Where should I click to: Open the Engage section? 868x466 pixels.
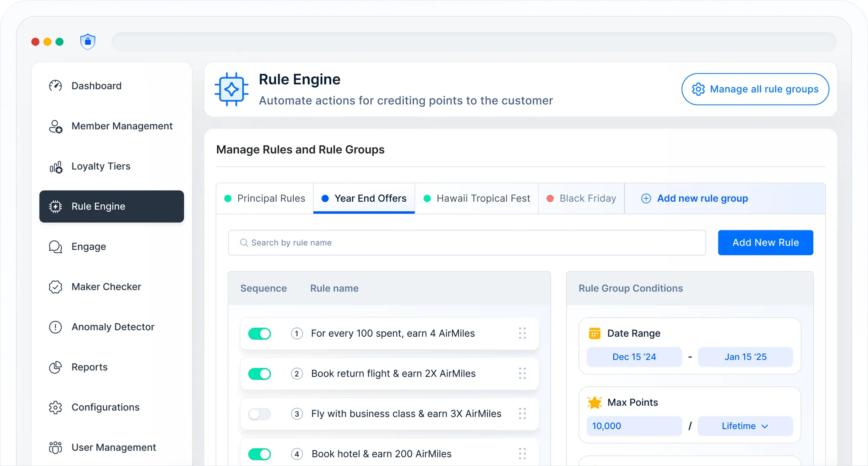click(112, 247)
